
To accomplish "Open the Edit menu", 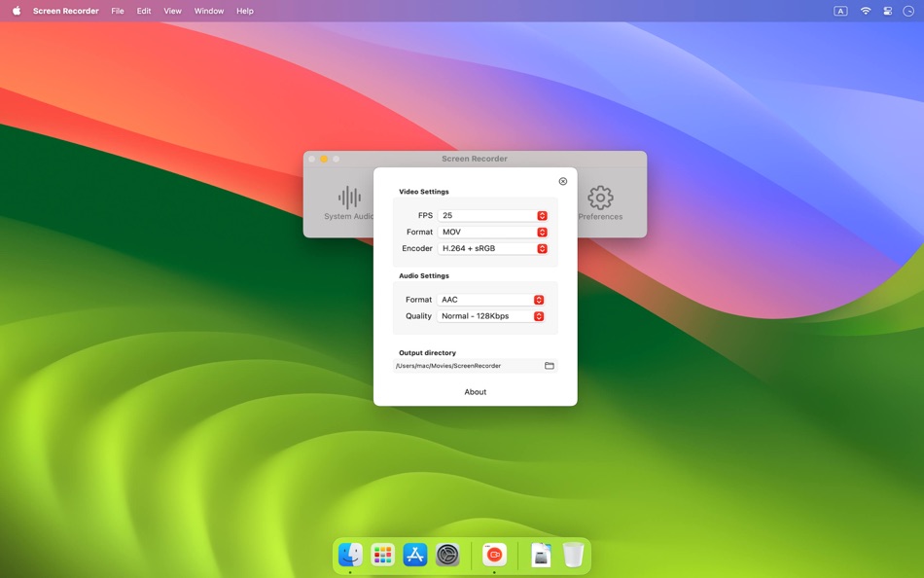I will 144,11.
